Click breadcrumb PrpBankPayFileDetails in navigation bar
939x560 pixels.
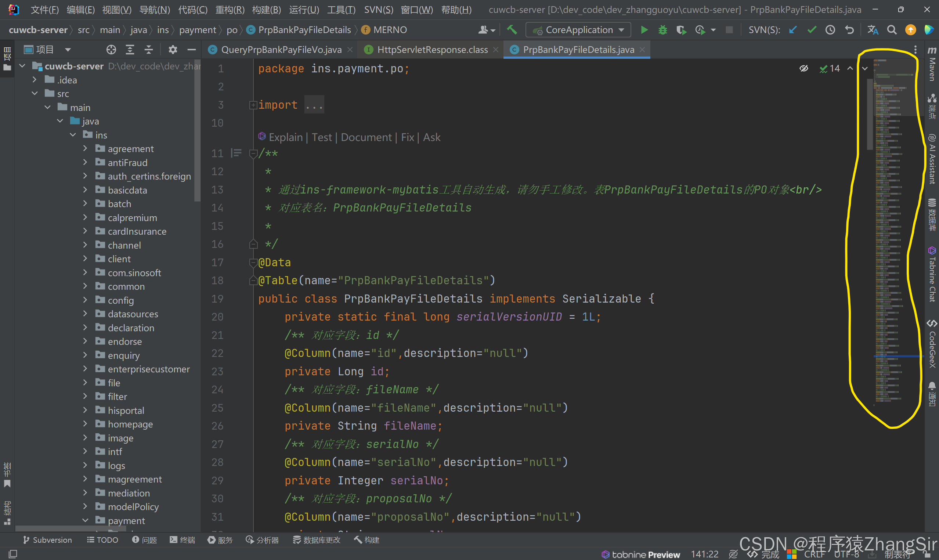(x=304, y=30)
